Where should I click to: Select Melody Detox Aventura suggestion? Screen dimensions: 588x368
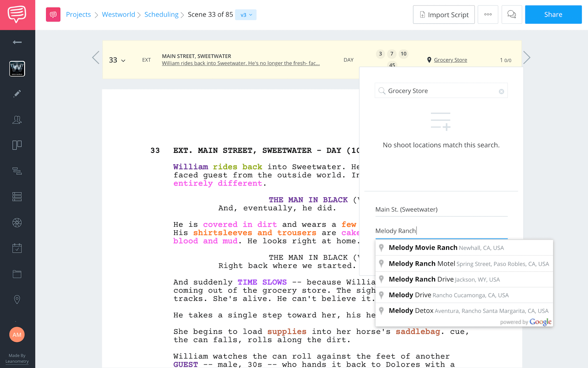point(464,311)
